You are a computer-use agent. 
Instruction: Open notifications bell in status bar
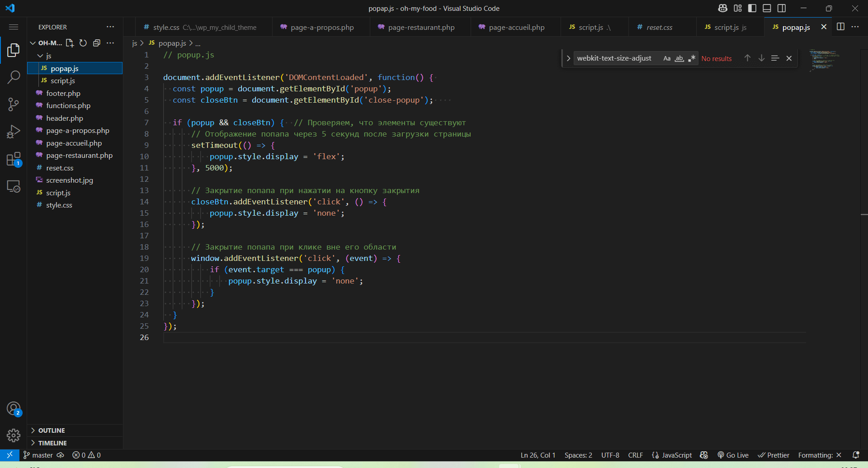[x=856, y=455]
